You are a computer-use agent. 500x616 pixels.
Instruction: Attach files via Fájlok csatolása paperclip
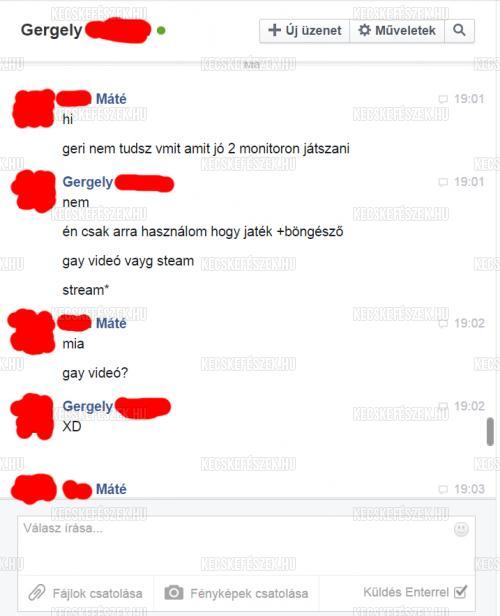86,593
